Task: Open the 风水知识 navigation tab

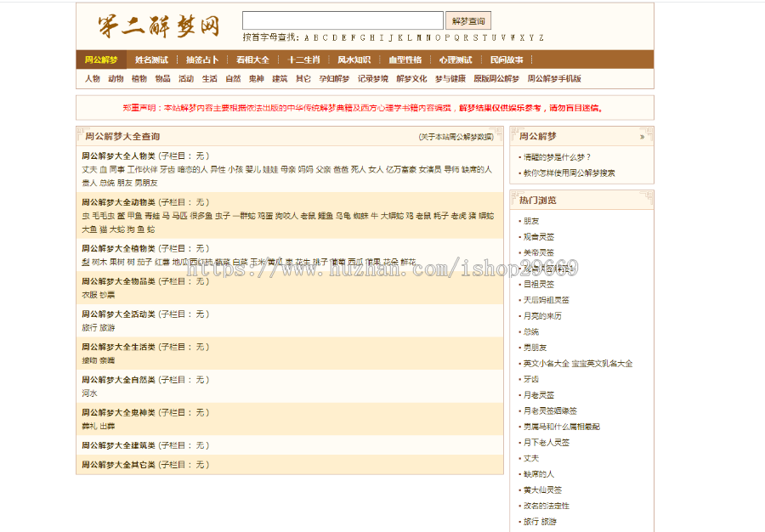Action: click(x=354, y=60)
